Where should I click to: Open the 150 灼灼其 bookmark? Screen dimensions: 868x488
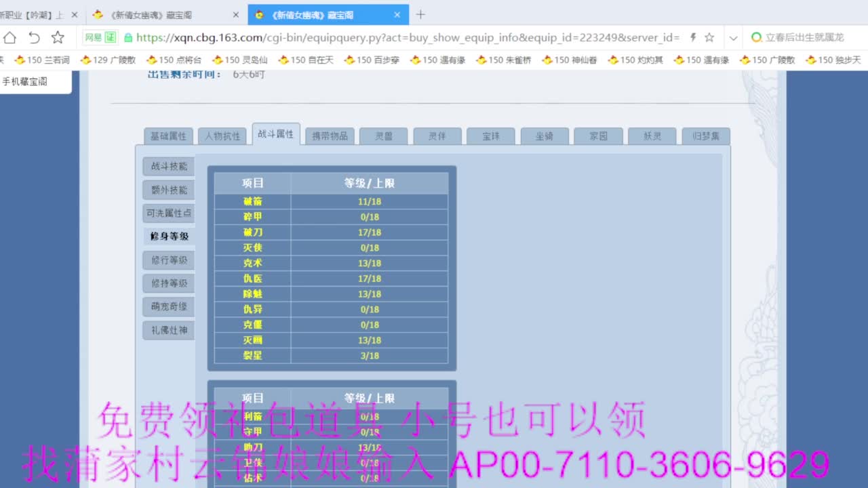(x=635, y=60)
